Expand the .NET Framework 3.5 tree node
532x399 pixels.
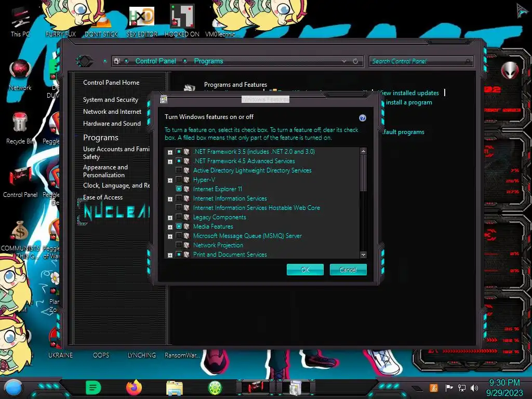(170, 152)
